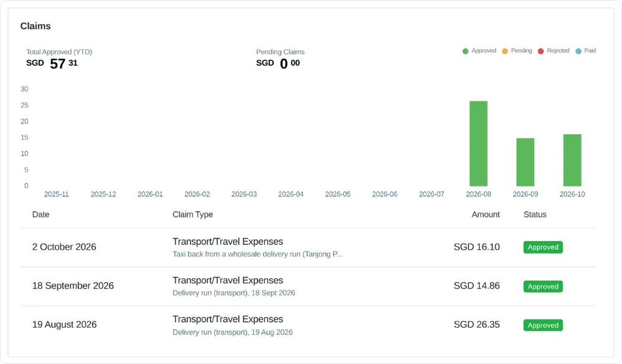Open the 2 October 2026 claim row
Image resolution: width=622 pixels, height=364 pixels.
[x=308, y=248]
